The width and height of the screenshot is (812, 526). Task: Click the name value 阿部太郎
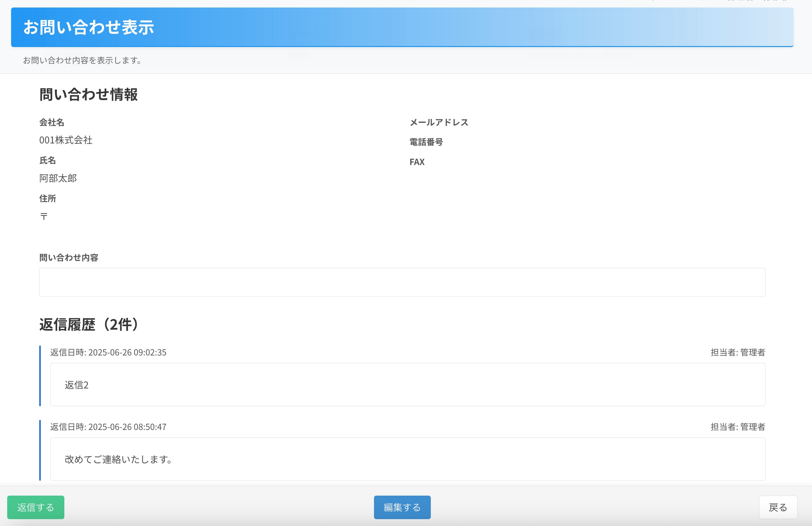58,178
